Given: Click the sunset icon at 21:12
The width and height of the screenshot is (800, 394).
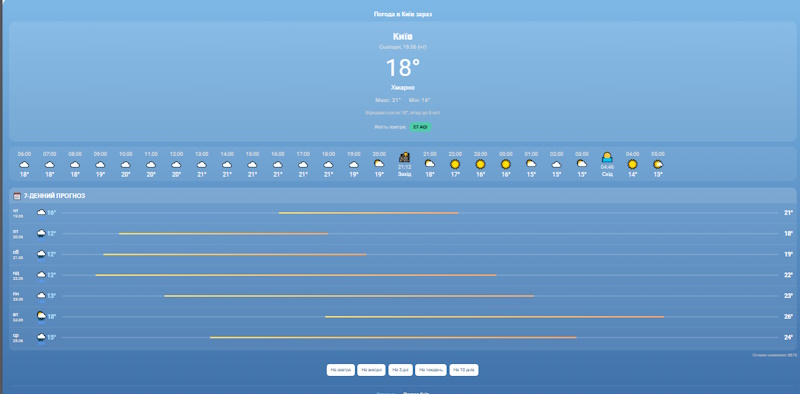Looking at the screenshot, I should (x=405, y=157).
